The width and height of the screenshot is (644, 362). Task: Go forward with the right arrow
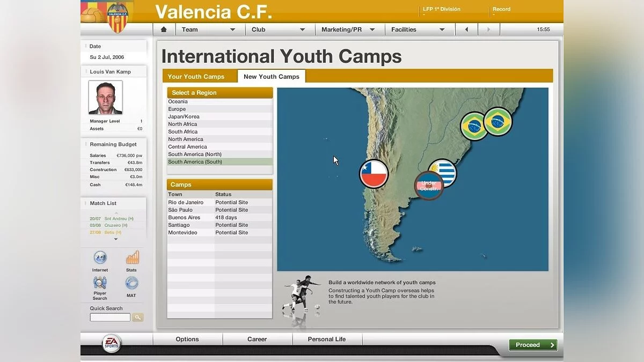coord(488,29)
